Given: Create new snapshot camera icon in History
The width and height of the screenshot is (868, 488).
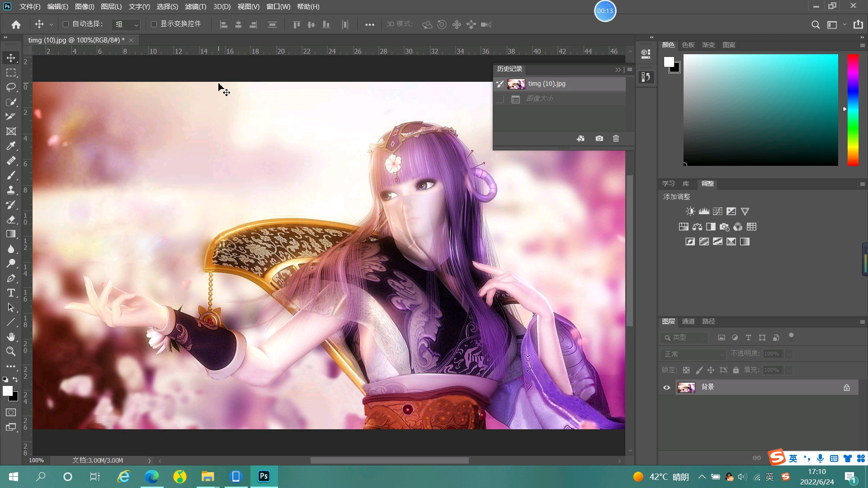Looking at the screenshot, I should [599, 138].
